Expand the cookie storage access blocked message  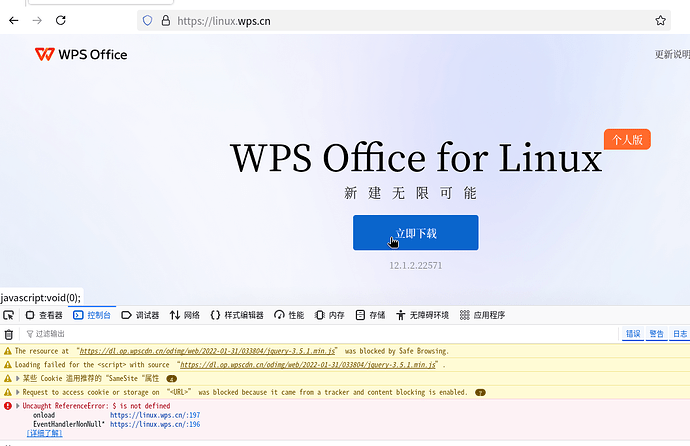click(x=17, y=392)
